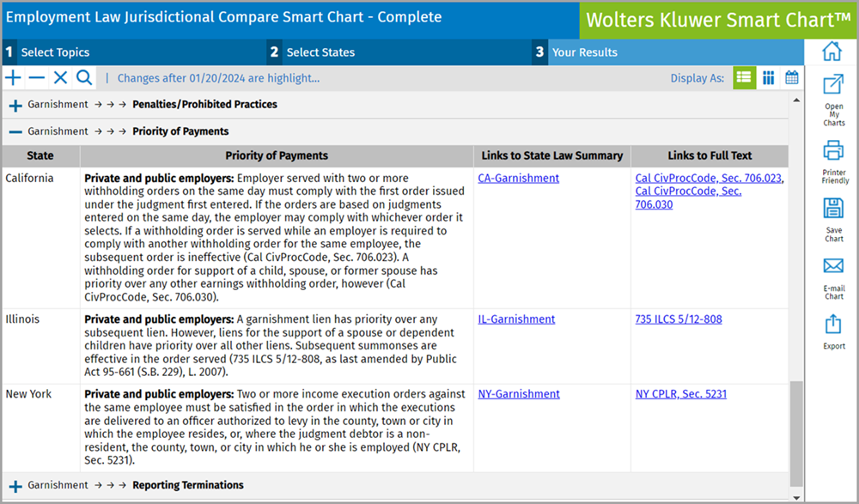Click the State column header
Viewport: 859px width, 504px height.
40,155
